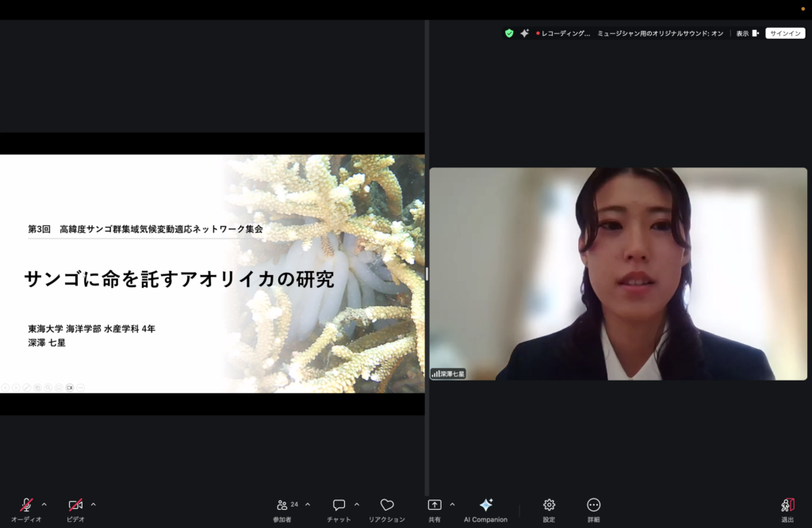Open the settings gear in toolbar
The image size is (812, 528).
pos(549,505)
